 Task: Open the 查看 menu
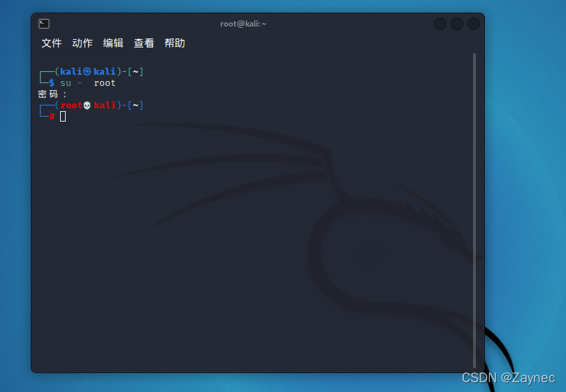point(144,43)
